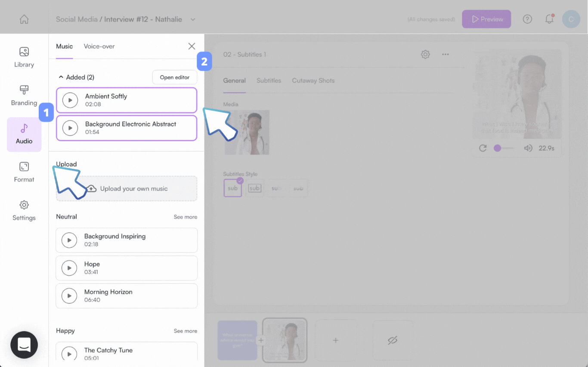The image size is (588, 367).
Task: Open the scene more options menu
Action: 446,54
